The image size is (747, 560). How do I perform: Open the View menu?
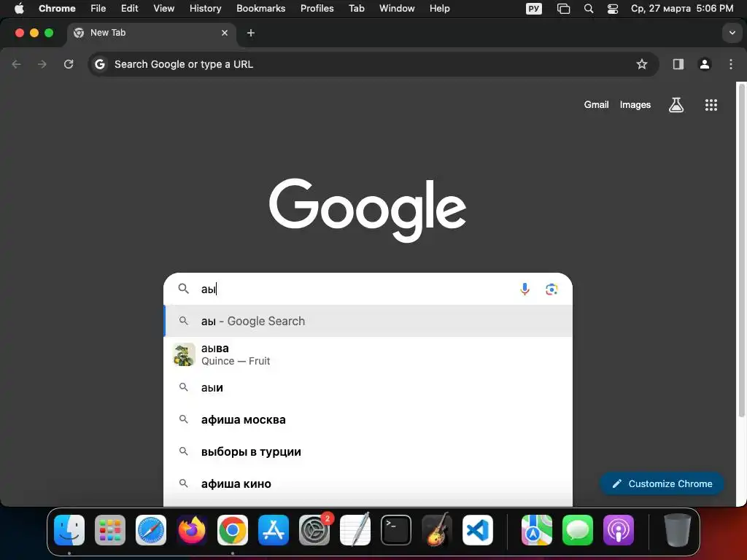(x=163, y=9)
